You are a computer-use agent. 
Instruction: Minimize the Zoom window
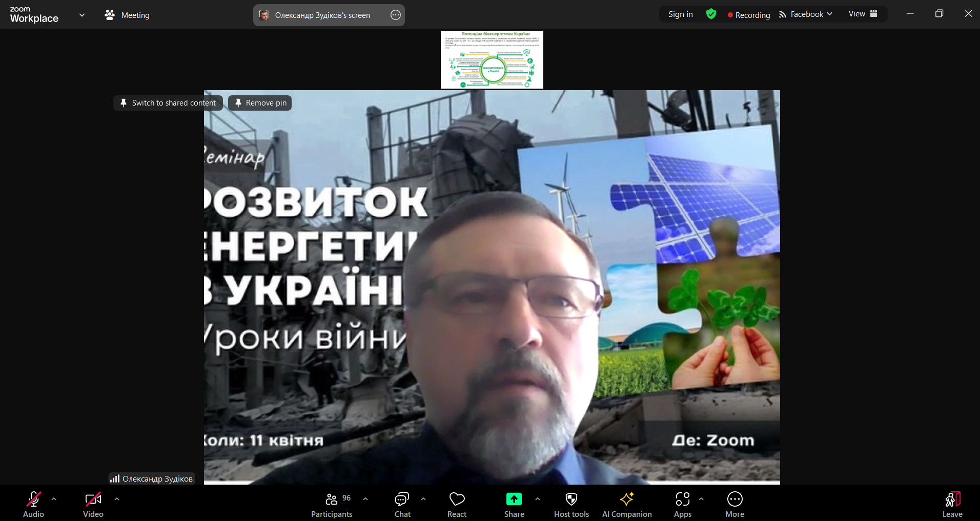click(910, 14)
